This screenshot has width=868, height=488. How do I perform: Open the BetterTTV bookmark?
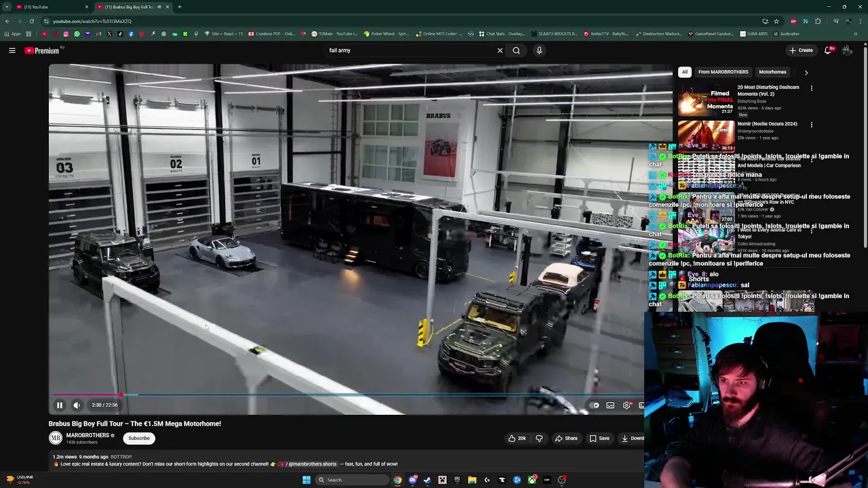tap(606, 34)
